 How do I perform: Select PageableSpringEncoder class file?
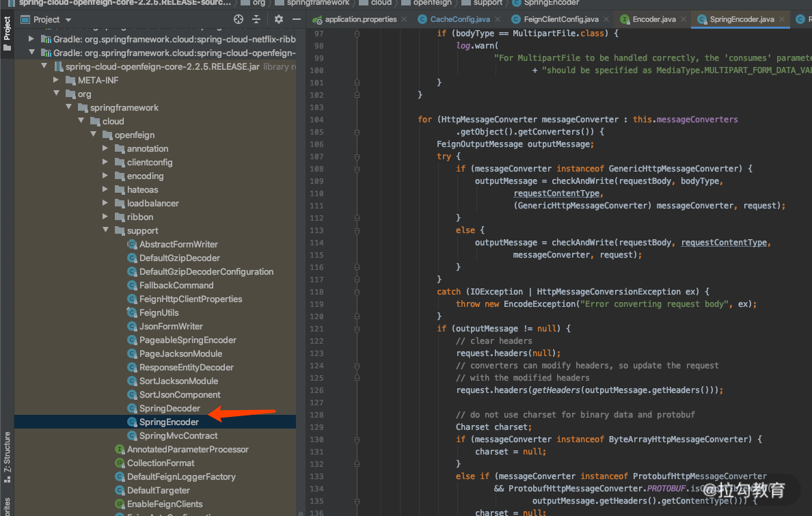tap(187, 340)
